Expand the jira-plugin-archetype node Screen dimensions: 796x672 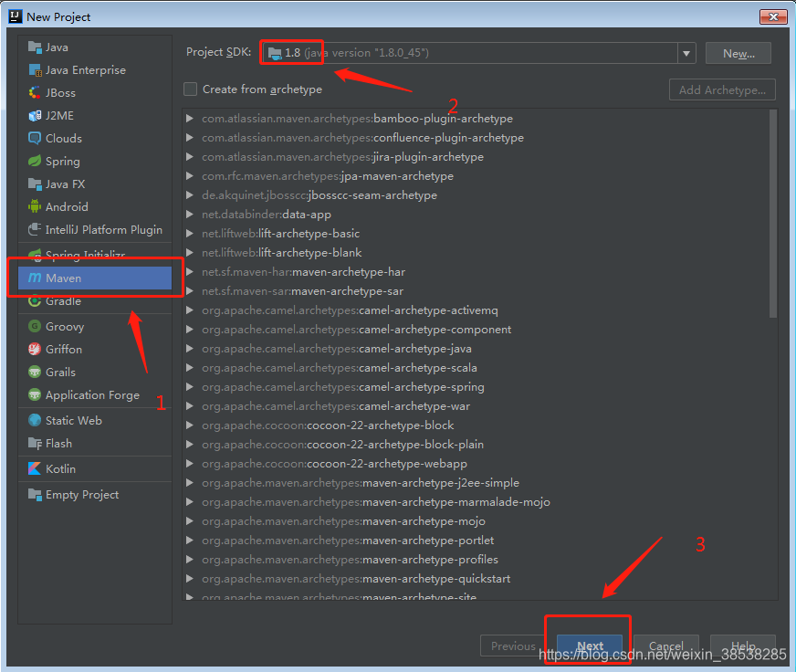click(x=190, y=156)
